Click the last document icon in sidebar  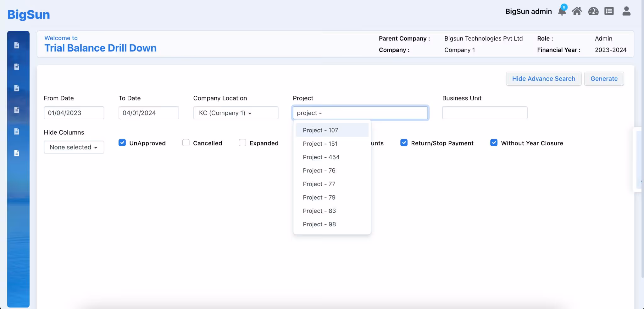click(x=17, y=153)
